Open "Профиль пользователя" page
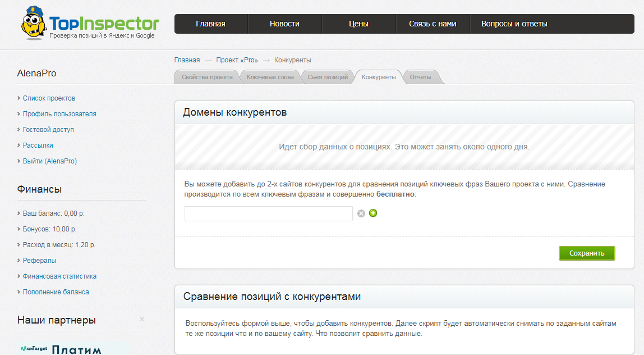This screenshot has width=644, height=355. 59,113
